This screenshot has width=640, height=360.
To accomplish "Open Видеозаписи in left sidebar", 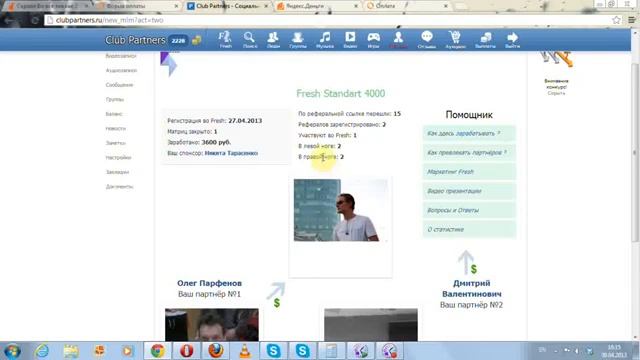I will 121,56.
